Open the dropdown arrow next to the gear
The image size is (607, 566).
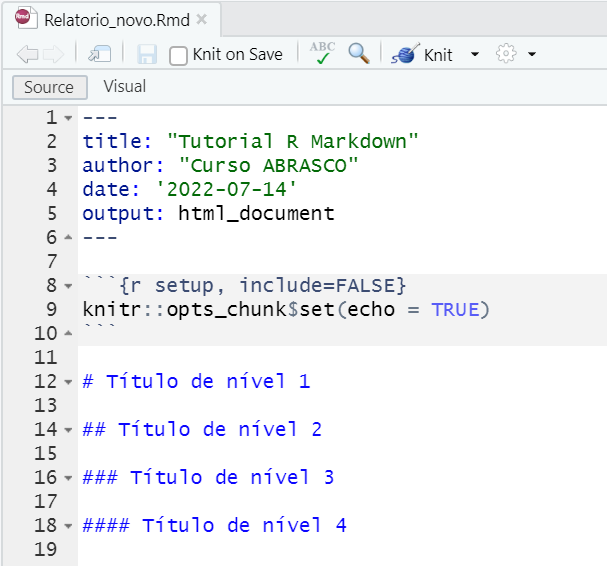(532, 54)
